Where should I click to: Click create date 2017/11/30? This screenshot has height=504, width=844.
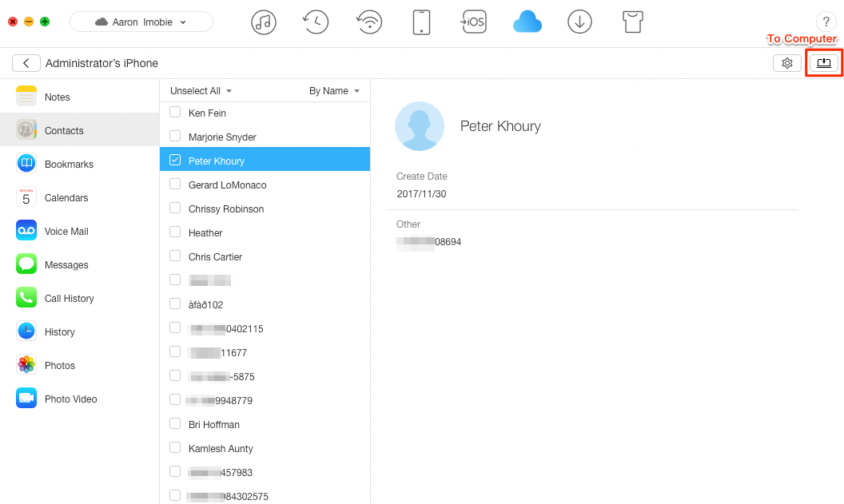point(421,193)
